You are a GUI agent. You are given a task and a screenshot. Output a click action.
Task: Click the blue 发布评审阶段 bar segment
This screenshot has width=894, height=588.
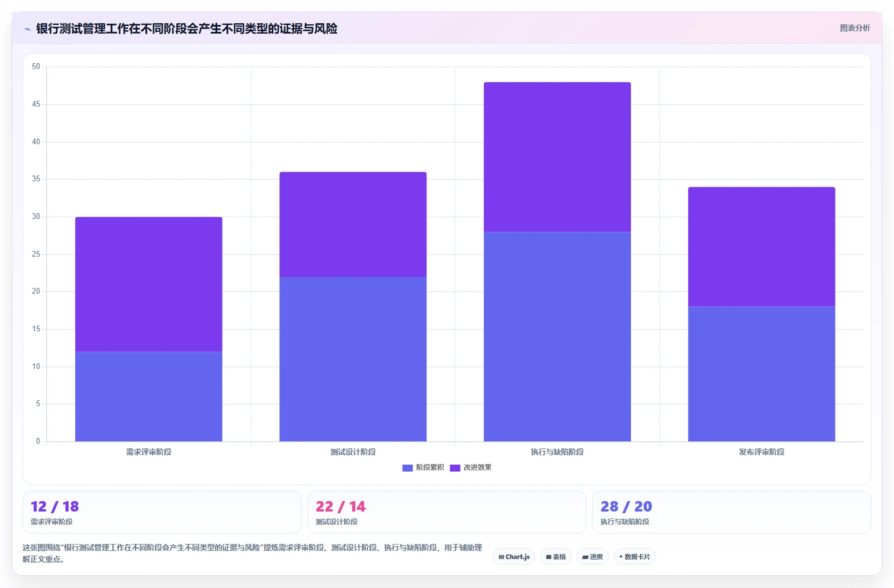click(x=761, y=374)
